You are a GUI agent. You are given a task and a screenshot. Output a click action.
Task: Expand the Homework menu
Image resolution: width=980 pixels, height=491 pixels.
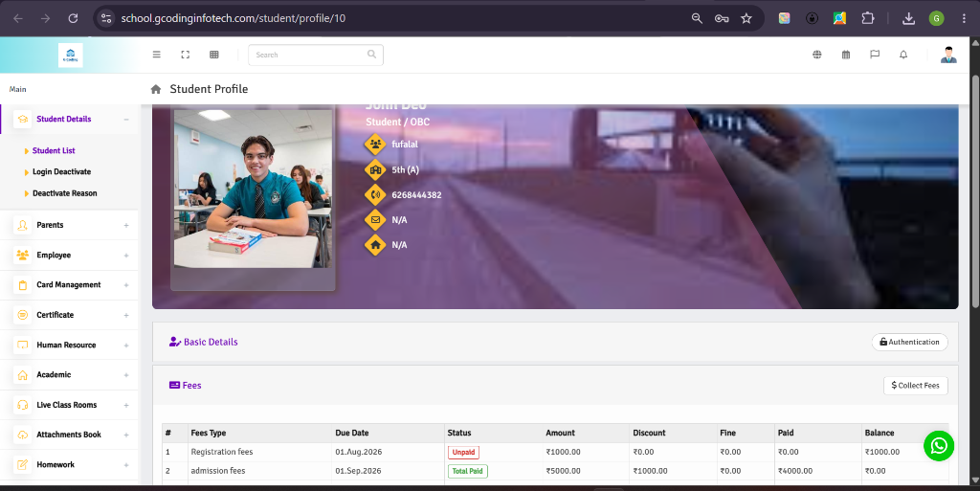pos(69,465)
